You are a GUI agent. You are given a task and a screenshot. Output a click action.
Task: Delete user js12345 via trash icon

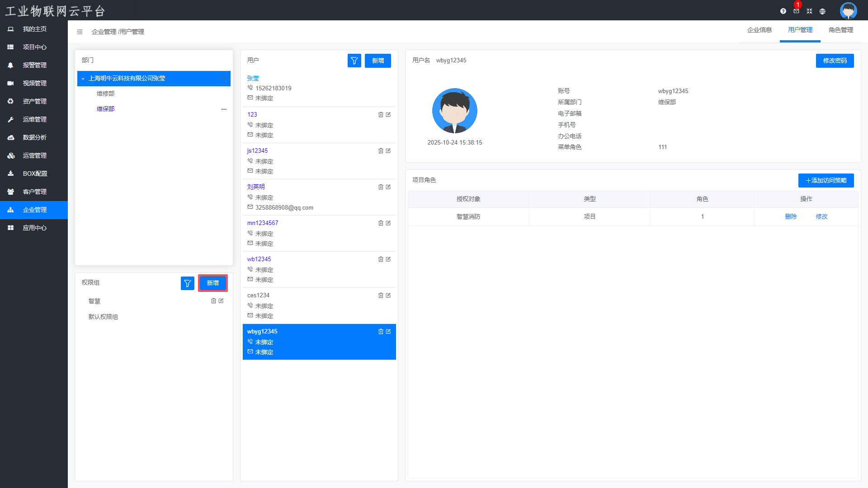[x=381, y=151]
